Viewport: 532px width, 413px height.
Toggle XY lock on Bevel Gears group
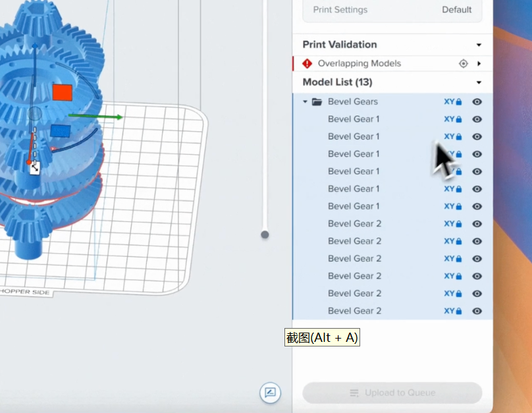453,102
